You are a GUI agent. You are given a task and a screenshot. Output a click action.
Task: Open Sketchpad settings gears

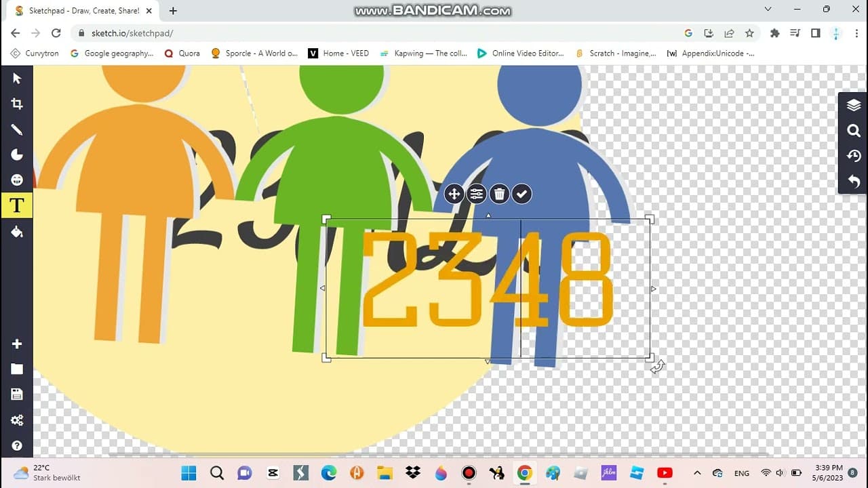click(x=17, y=420)
